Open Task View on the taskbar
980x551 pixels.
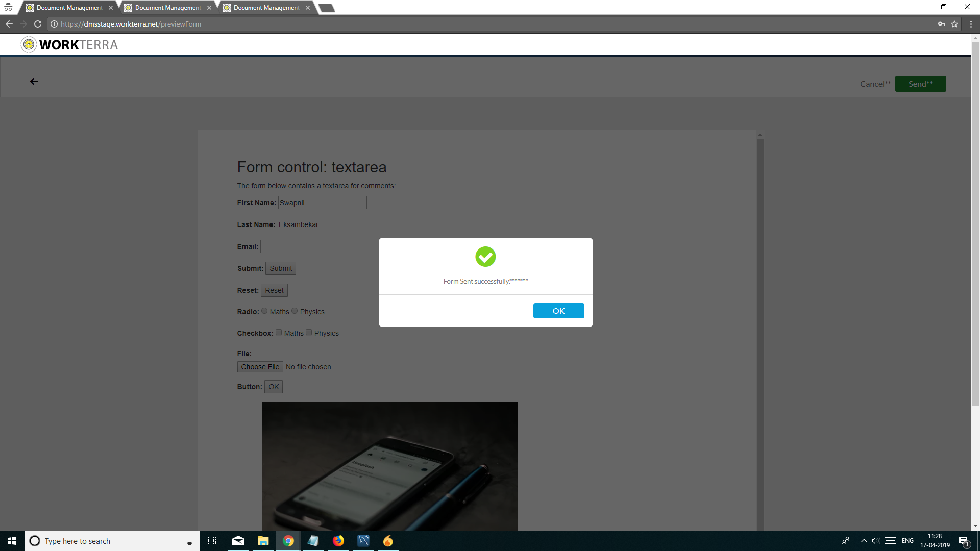(x=212, y=541)
